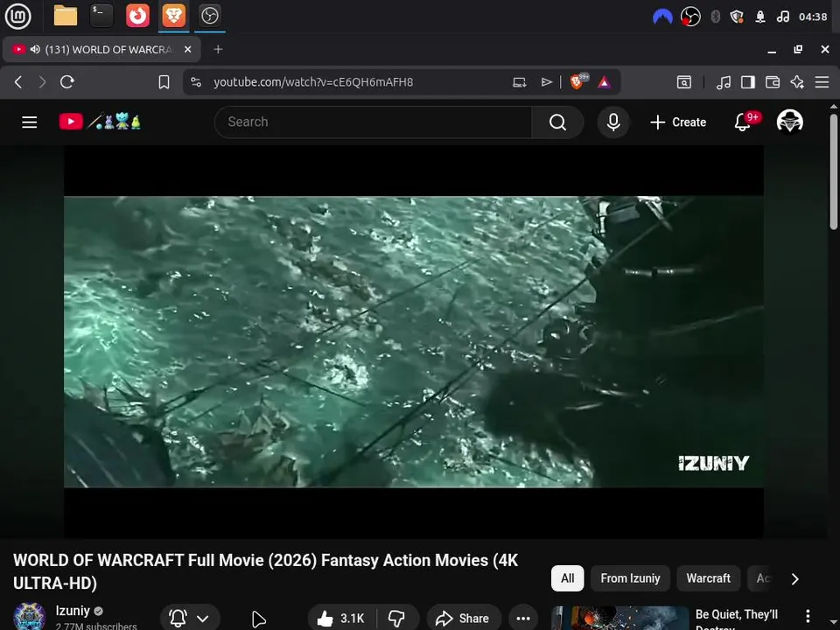Click the page vertical scrollbar

[x=834, y=171]
